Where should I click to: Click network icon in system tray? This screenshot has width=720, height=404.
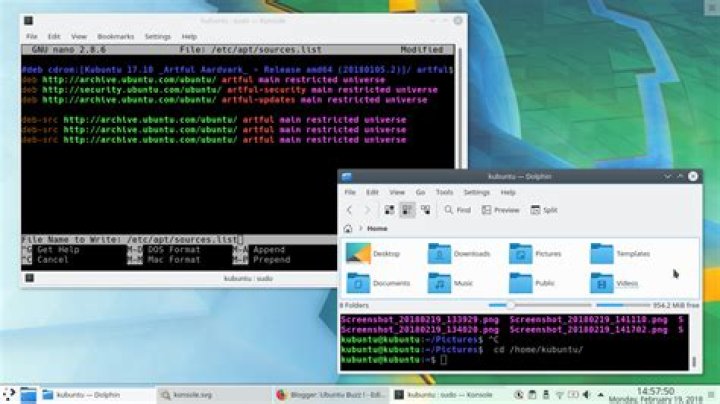point(559,395)
